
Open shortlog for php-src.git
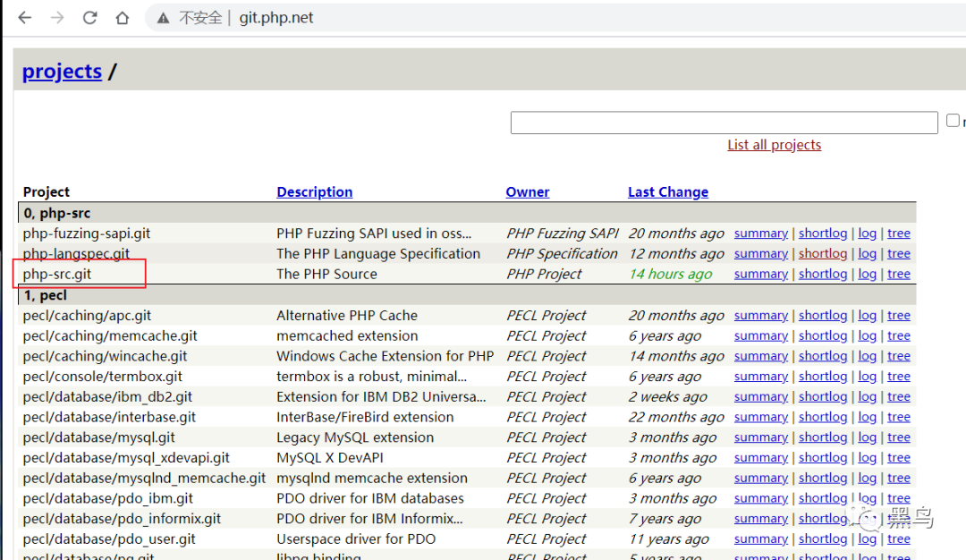[823, 274]
